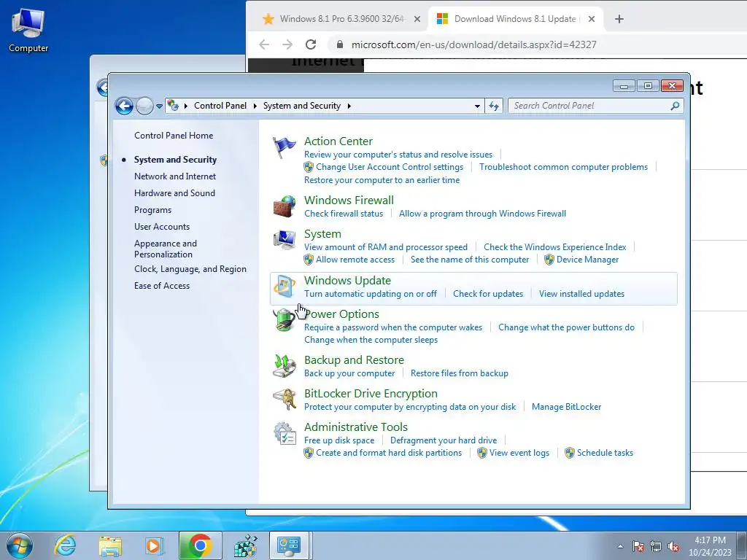Screen dimensions: 747x560
Task: Click Turn automatic updating on or off
Action: 370,294
